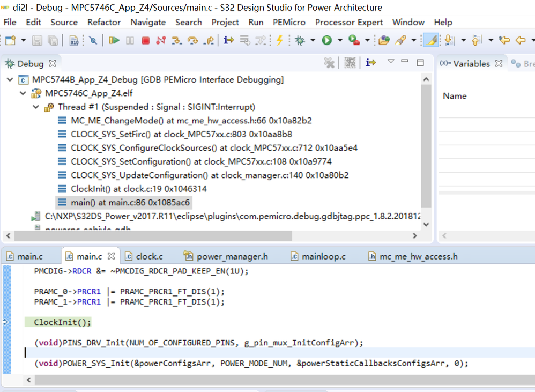
Task: Open the Debug view menu triangle
Action: [x=391, y=62]
